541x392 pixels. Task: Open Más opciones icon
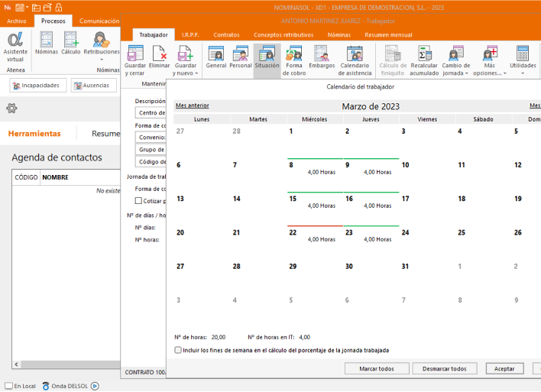(x=489, y=53)
